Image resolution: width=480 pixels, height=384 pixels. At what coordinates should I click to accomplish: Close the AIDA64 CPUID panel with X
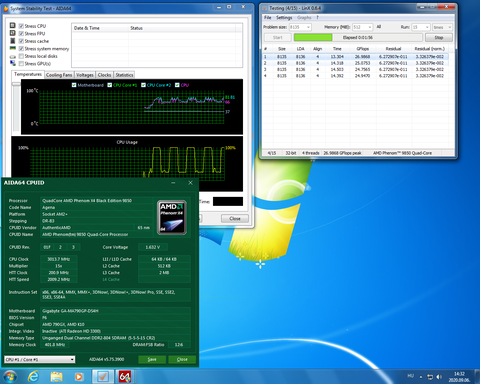tap(190, 183)
